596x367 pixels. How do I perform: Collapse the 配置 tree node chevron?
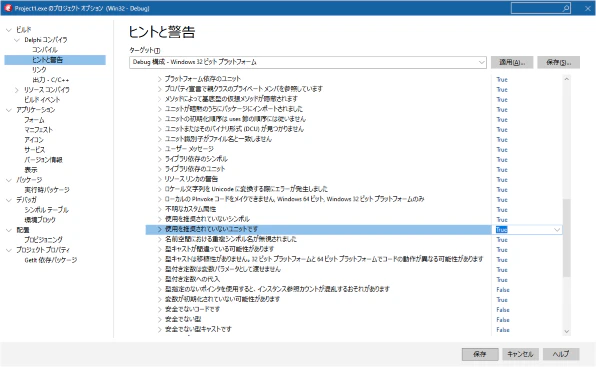9,230
